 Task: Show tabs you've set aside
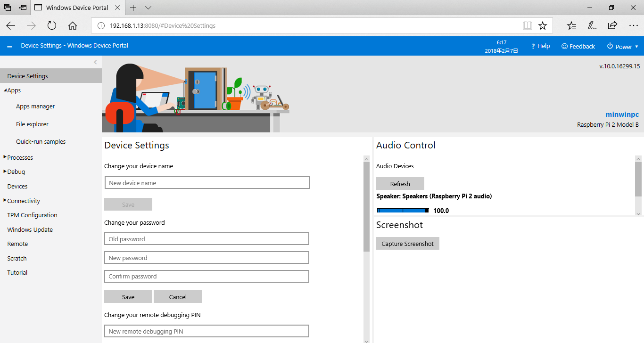[8, 8]
